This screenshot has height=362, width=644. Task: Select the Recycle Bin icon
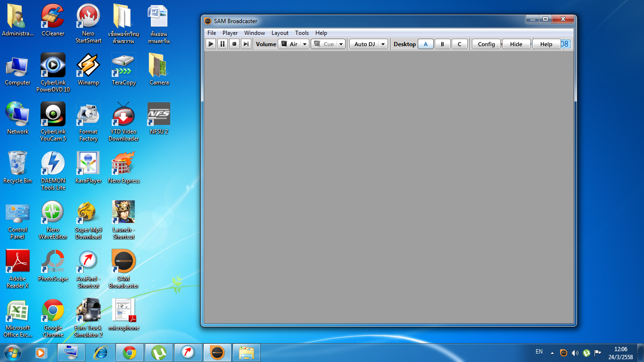[x=18, y=168]
